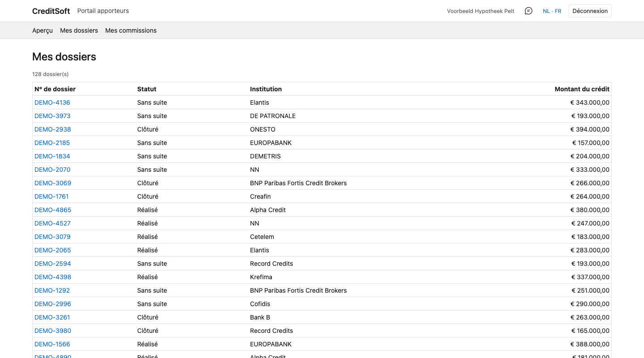Select the Cofidis institution cell
The image size is (644, 358).
[x=260, y=304]
